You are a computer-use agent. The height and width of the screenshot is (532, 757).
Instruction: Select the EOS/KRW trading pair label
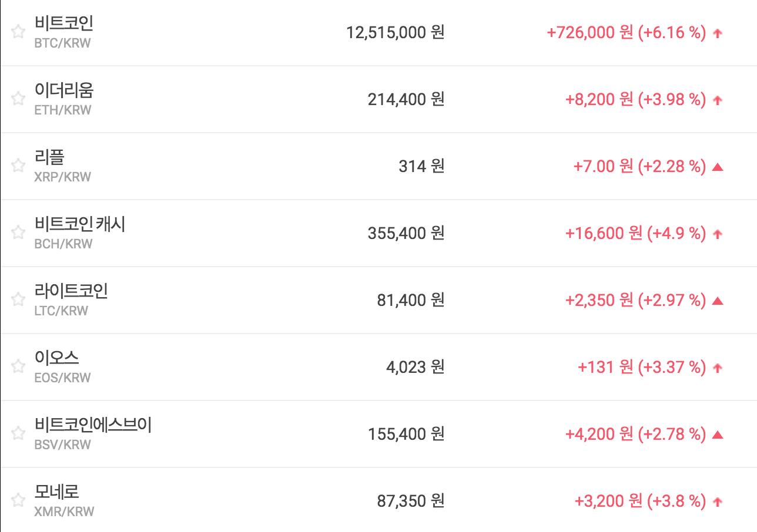[x=63, y=378]
